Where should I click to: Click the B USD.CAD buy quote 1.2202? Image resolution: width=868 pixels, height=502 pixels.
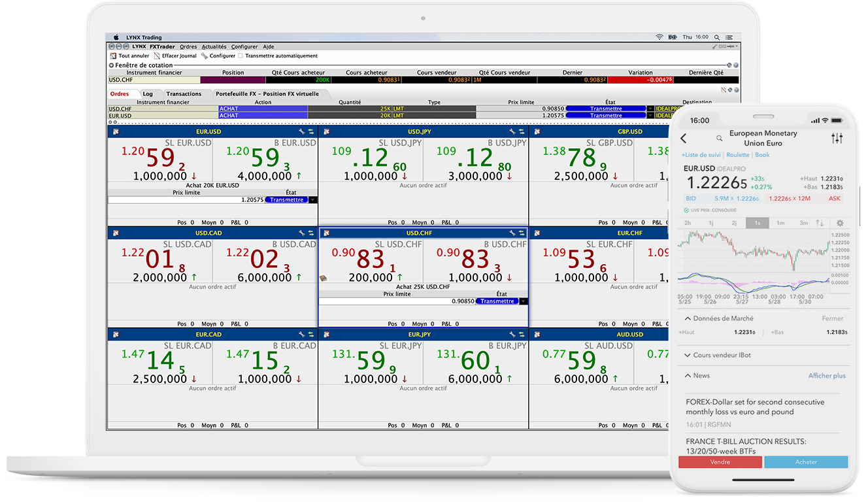pos(265,261)
